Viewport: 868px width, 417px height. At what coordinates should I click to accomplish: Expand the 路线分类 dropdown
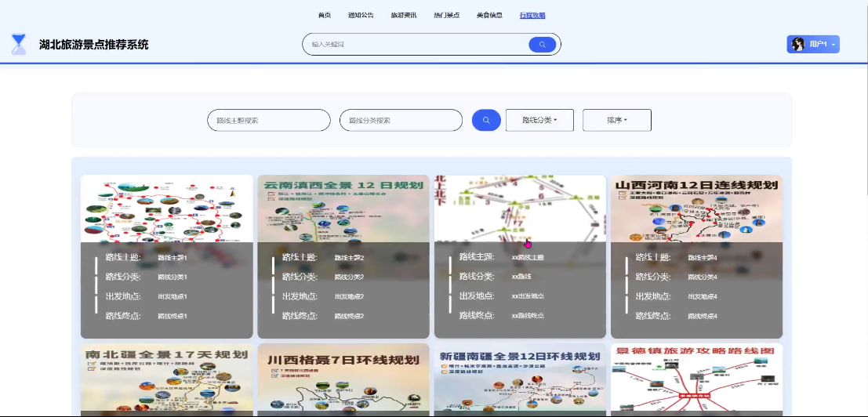point(539,120)
